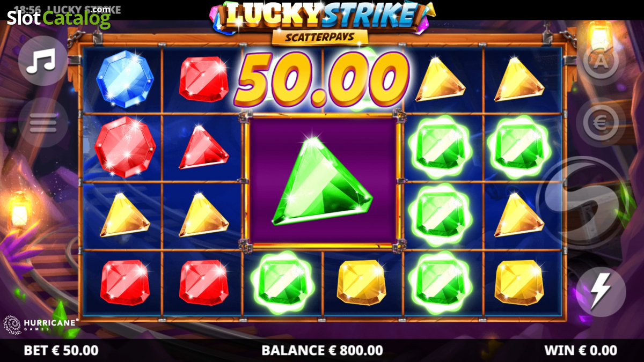Click the red gem beside the blue octagon
644x362 pixels.
click(x=203, y=79)
